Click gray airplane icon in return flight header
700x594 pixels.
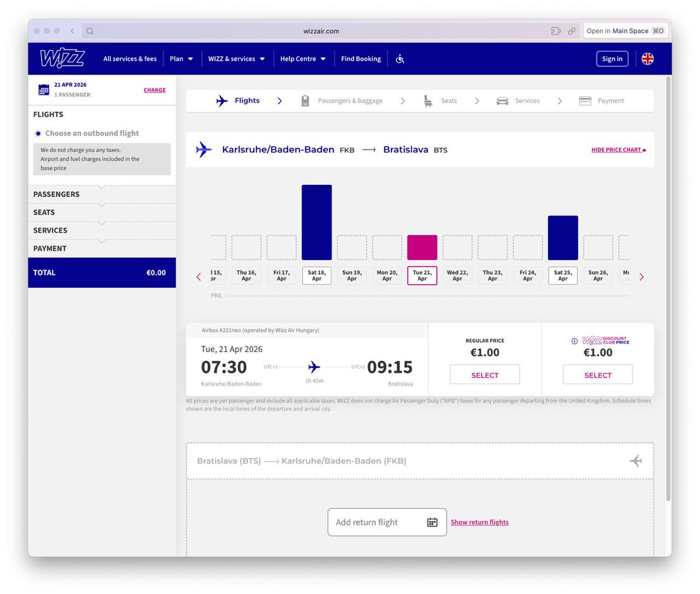636,461
